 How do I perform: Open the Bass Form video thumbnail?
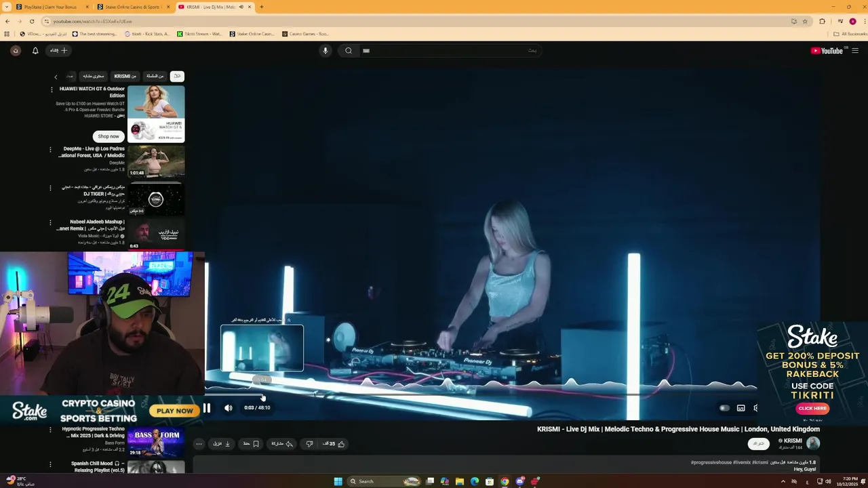(x=156, y=442)
